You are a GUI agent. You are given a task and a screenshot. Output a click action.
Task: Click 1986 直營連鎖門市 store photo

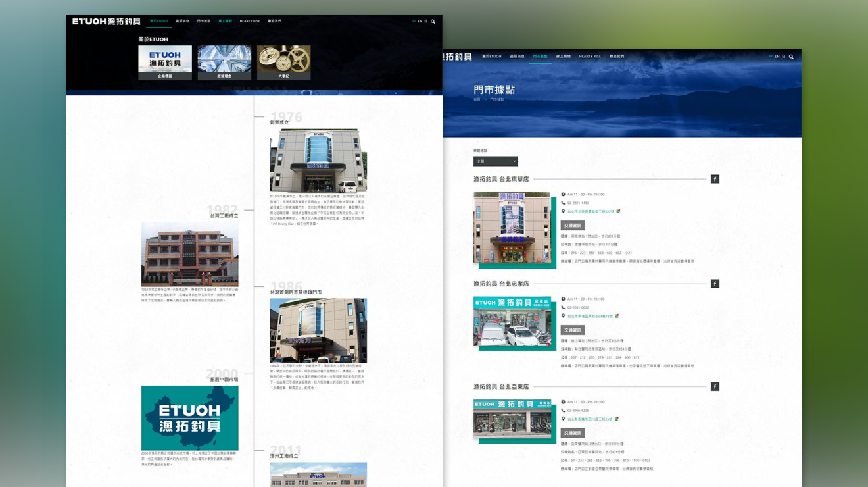318,330
